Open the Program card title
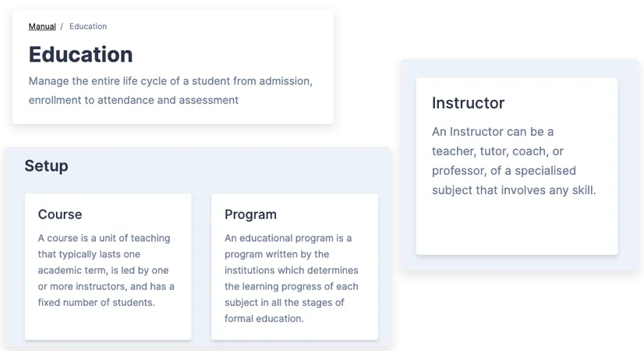This screenshot has height=351, width=644. 250,214
